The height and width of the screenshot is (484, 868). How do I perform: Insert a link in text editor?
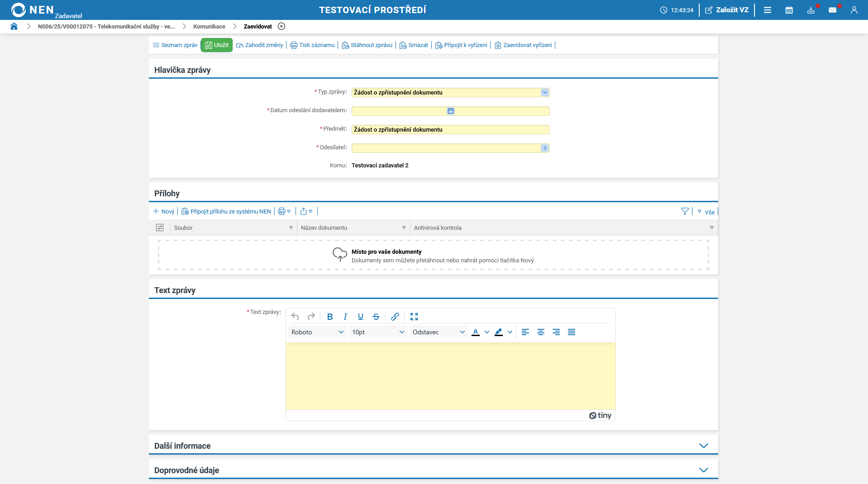point(395,317)
